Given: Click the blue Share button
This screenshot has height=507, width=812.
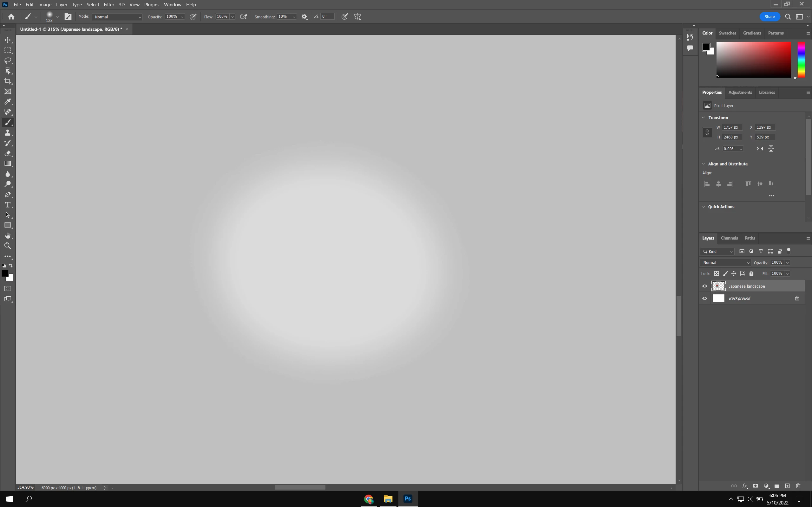Looking at the screenshot, I should click(x=769, y=17).
